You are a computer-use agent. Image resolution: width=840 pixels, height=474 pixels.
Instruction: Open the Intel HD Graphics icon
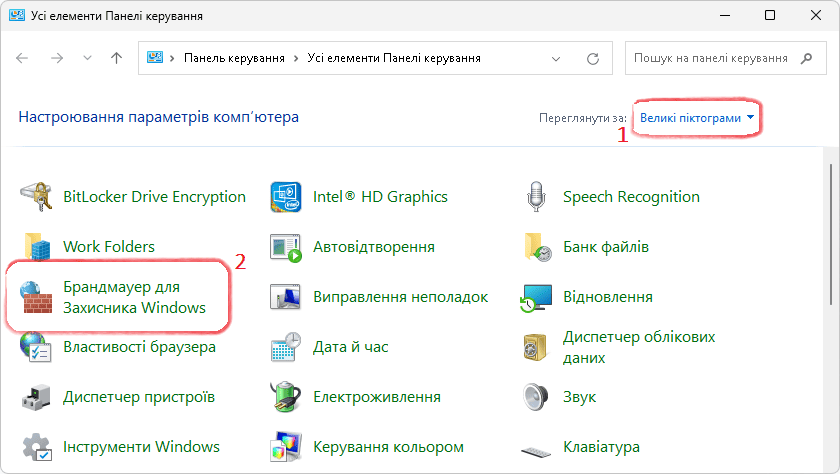286,197
